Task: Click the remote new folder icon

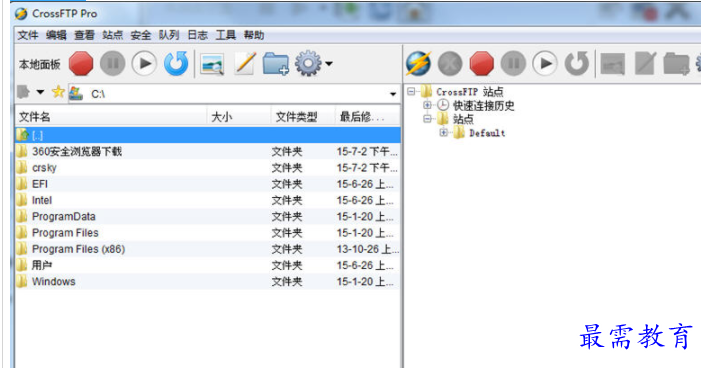Action: tap(676, 63)
